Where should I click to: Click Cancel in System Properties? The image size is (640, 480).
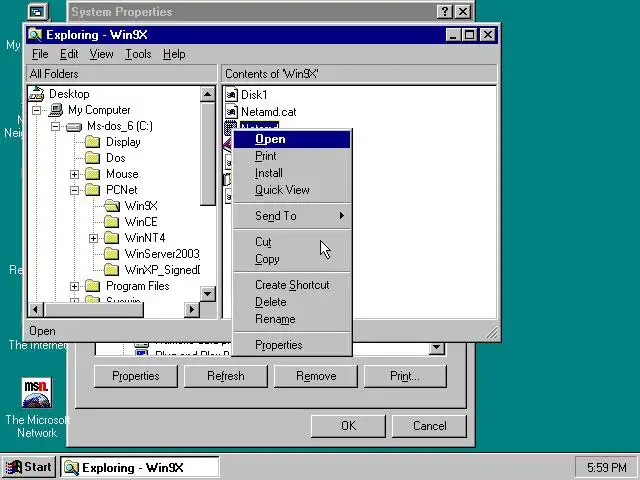click(x=429, y=426)
